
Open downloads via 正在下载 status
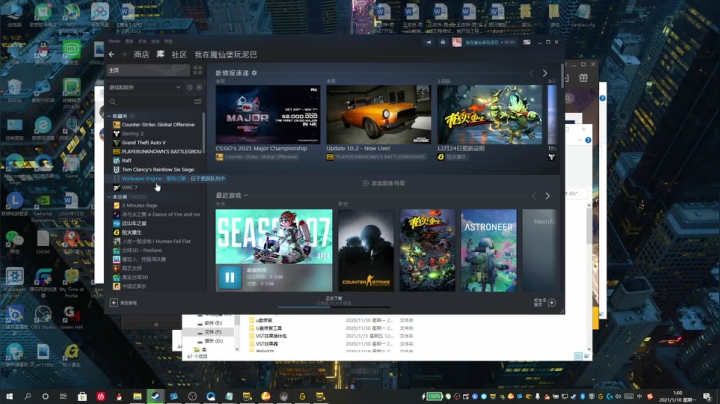coord(334,299)
